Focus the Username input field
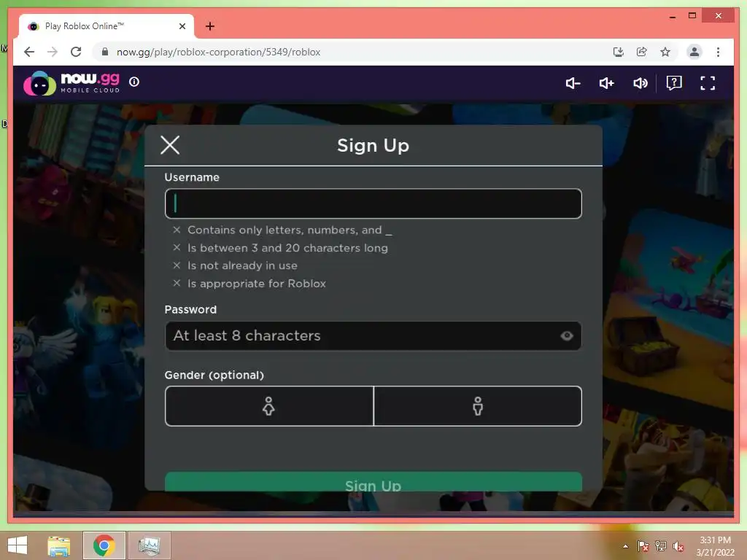747x560 pixels. click(373, 204)
